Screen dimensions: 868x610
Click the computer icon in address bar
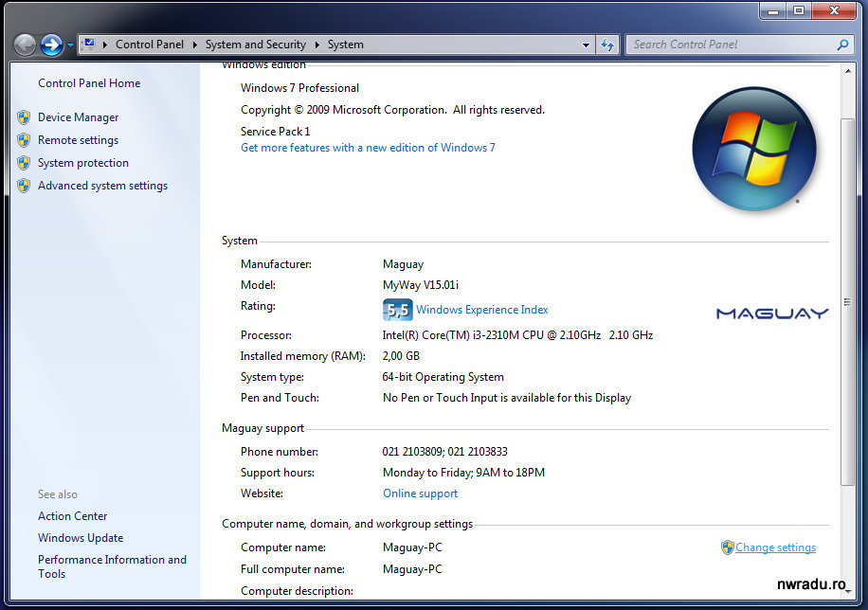pos(89,45)
